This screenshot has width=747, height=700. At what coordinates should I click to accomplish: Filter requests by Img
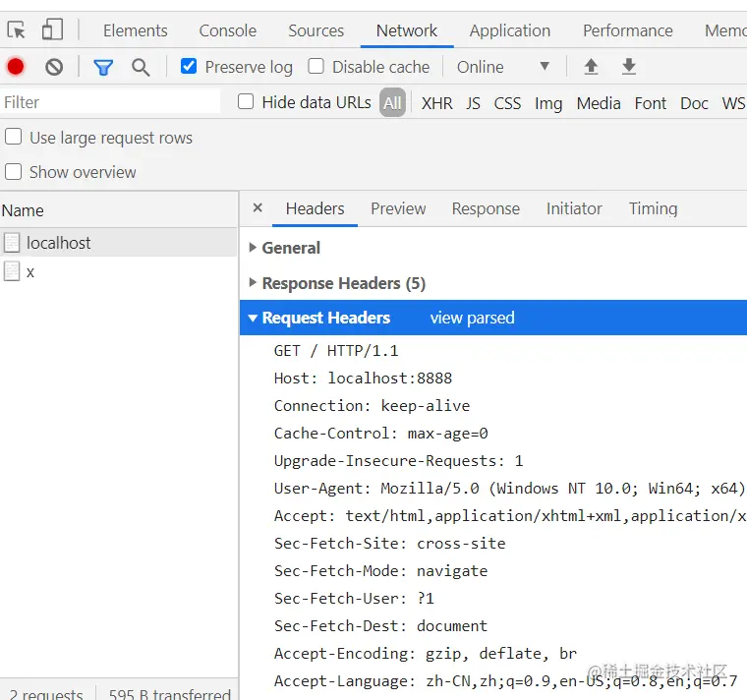[548, 103]
